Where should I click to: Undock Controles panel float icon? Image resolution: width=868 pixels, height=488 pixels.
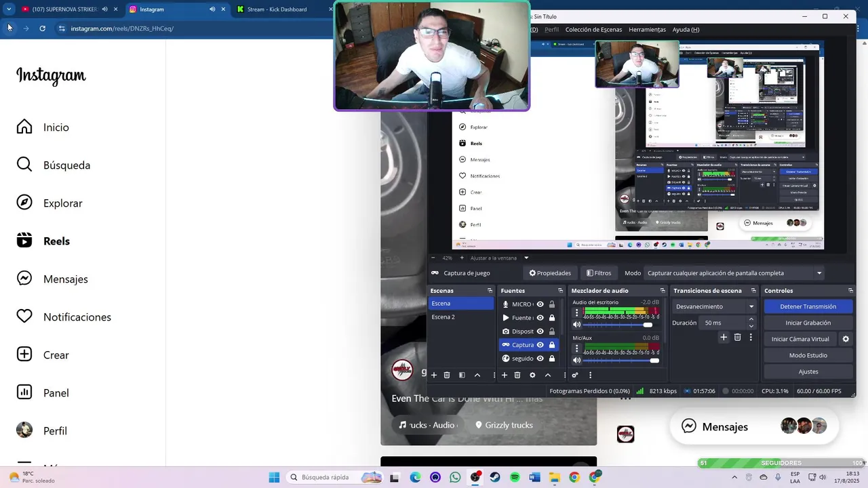point(850,291)
